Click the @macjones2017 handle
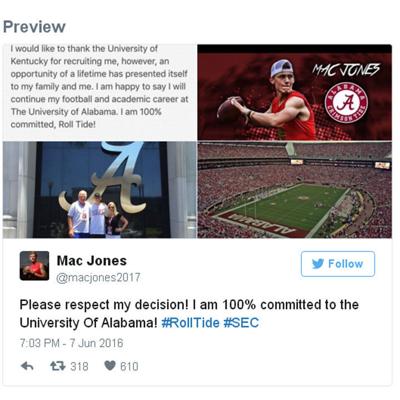The image size is (400, 400). 98,278
